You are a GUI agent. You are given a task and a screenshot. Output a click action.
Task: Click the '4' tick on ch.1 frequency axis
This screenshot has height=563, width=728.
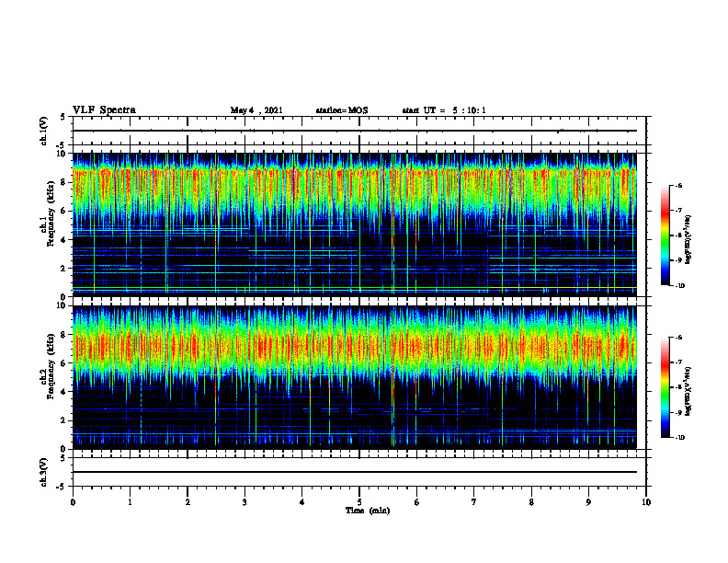pyautogui.click(x=63, y=240)
